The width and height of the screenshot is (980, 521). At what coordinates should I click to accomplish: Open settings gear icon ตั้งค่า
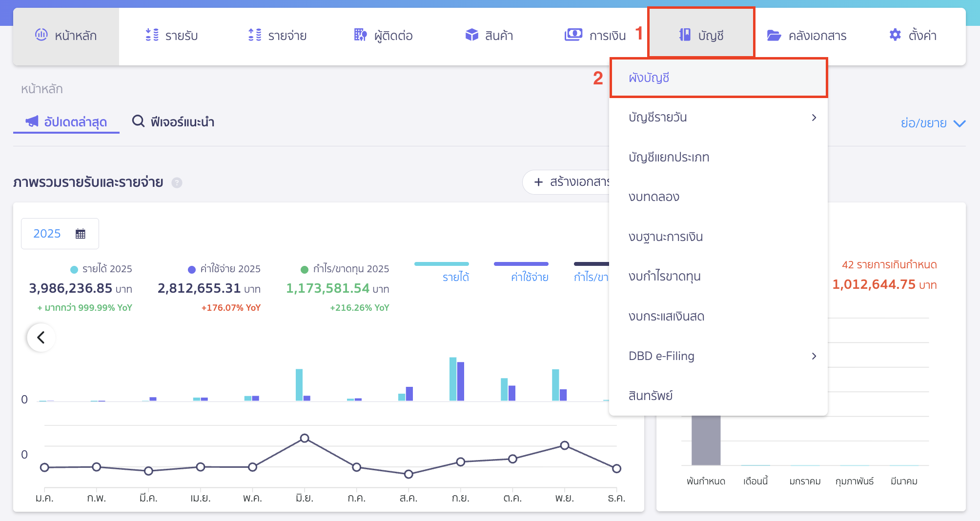point(895,35)
